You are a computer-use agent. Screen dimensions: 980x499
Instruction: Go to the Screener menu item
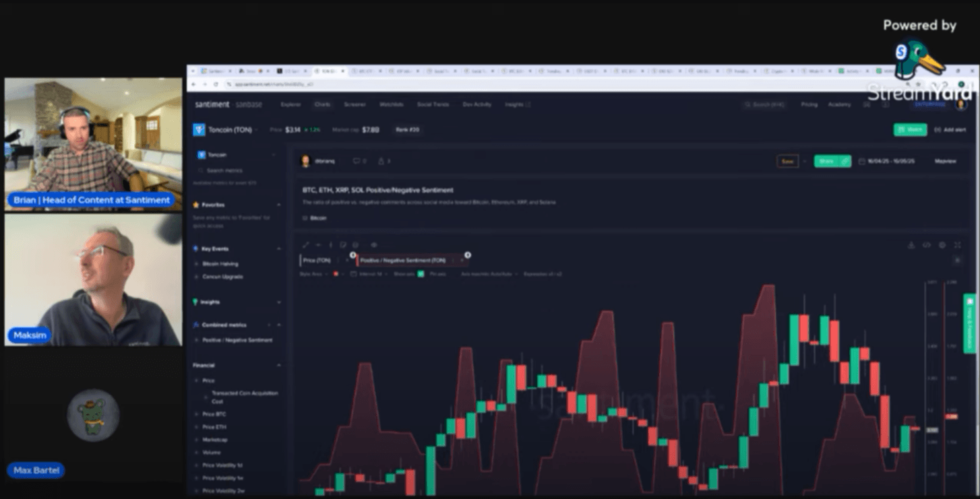pos(355,104)
